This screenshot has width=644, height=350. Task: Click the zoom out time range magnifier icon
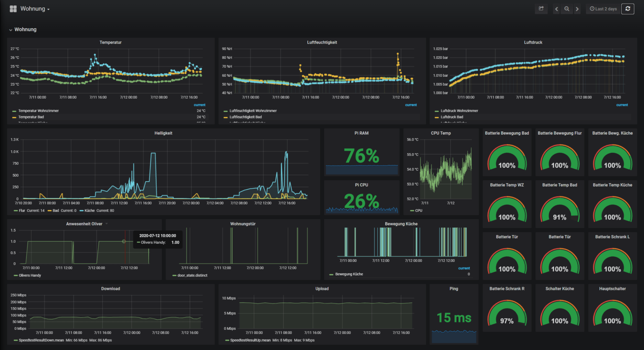coord(566,8)
